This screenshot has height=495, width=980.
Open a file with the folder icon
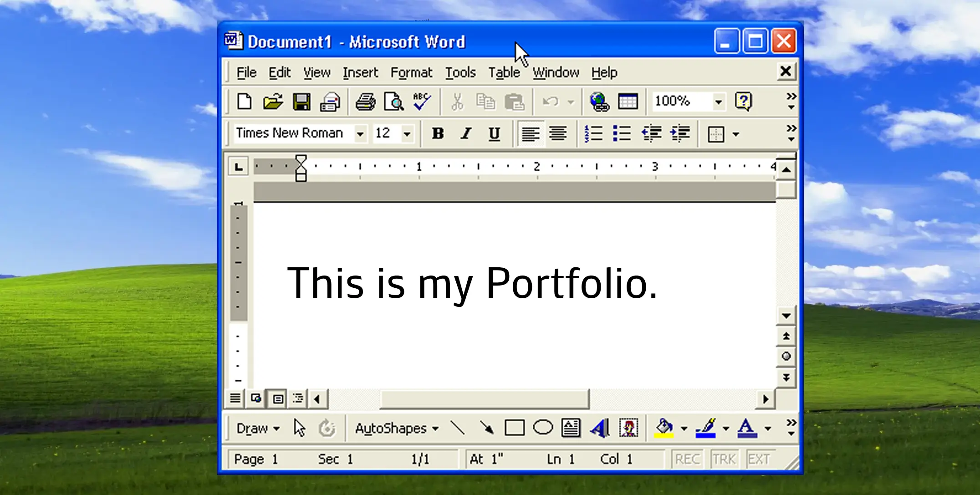click(x=273, y=102)
